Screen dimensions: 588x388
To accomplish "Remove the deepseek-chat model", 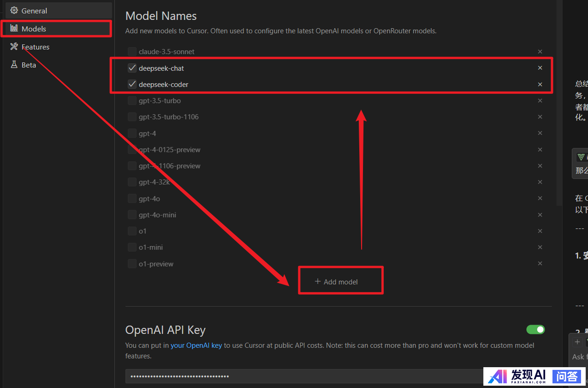I will pos(540,68).
